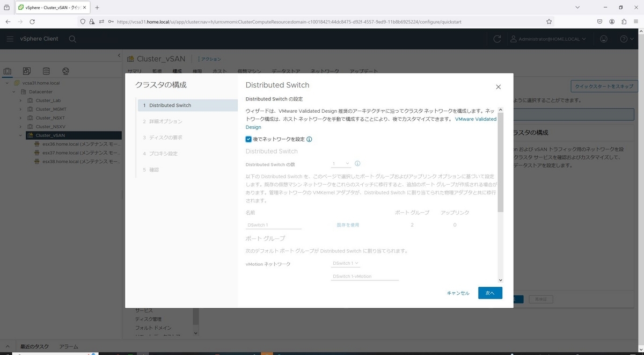
Task: Click the wizard content vertical scrollbar
Action: (500, 161)
